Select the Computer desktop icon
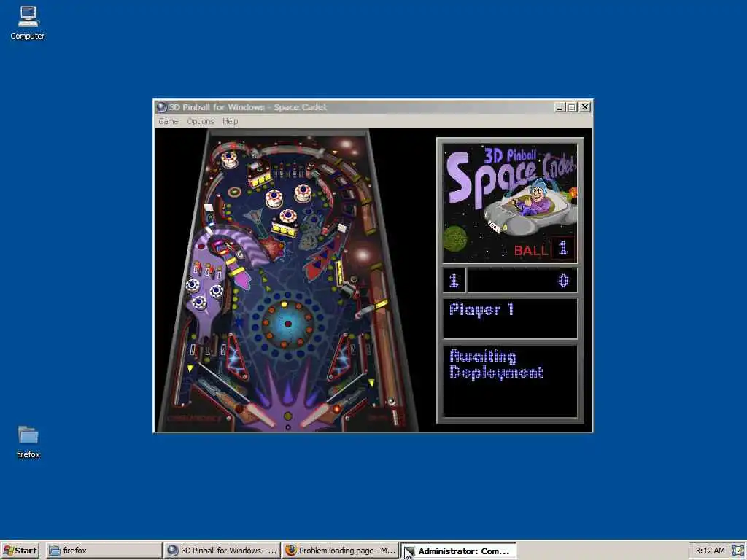747x560 pixels. [28, 23]
